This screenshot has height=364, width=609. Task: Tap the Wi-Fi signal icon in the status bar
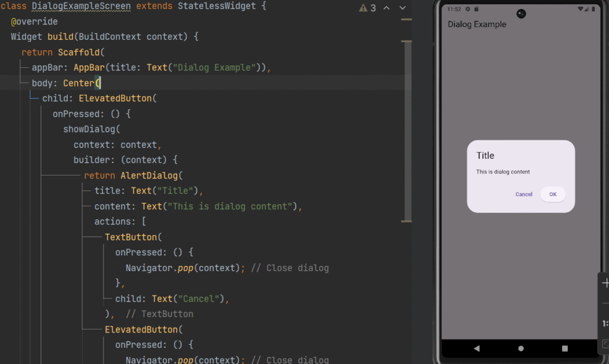(580, 10)
